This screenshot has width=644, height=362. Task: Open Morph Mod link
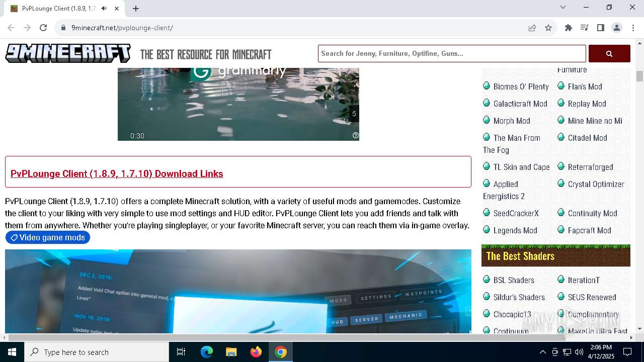pos(512,121)
